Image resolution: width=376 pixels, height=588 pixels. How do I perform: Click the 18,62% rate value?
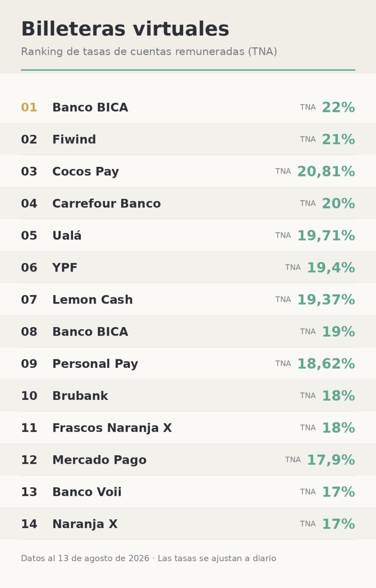pyautogui.click(x=326, y=364)
